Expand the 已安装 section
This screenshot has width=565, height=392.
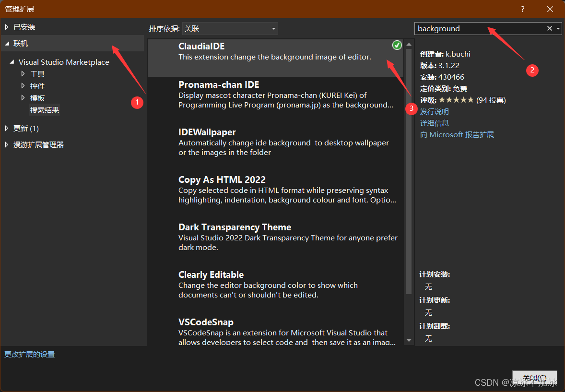click(x=7, y=27)
